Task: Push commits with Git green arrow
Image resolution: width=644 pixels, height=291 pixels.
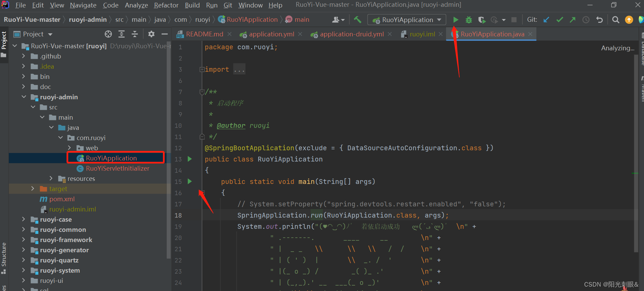Action: tap(573, 20)
